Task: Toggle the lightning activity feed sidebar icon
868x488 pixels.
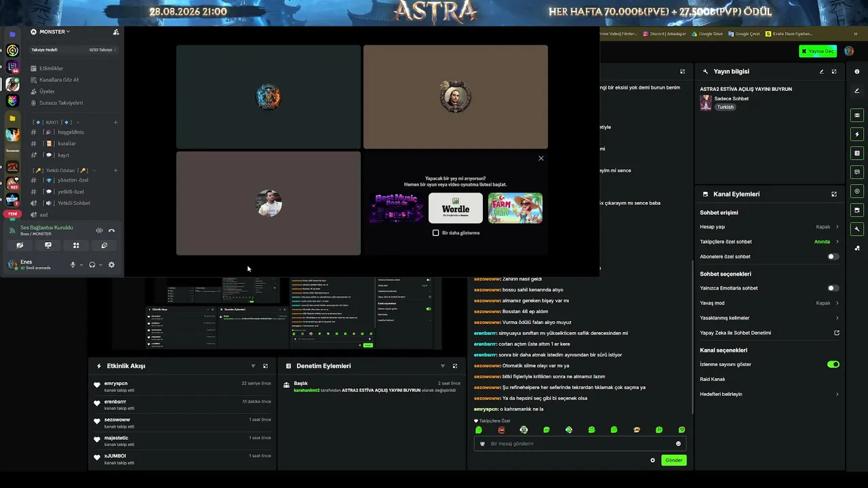Action: coord(857,134)
